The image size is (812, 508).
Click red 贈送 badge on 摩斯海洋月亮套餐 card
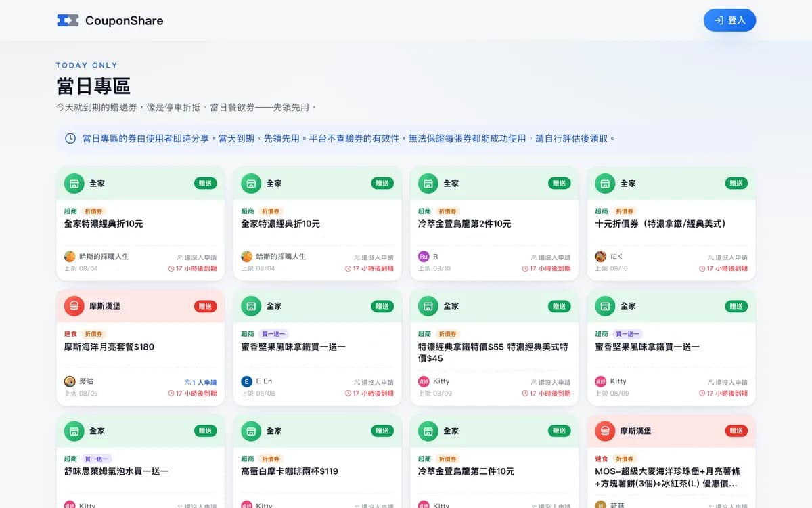tap(206, 306)
